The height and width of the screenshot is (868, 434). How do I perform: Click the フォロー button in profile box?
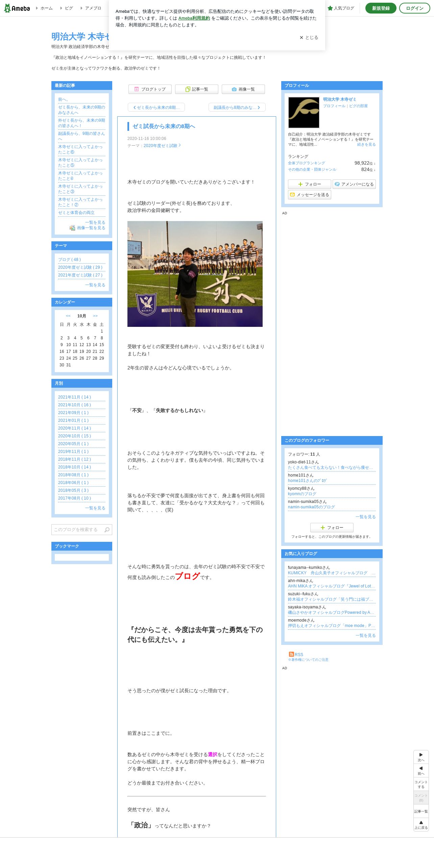point(310,184)
